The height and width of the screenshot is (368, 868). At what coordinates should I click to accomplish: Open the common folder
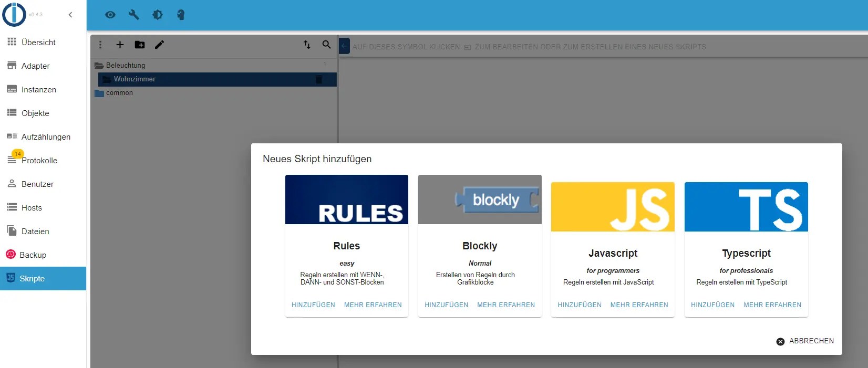(214, 93)
